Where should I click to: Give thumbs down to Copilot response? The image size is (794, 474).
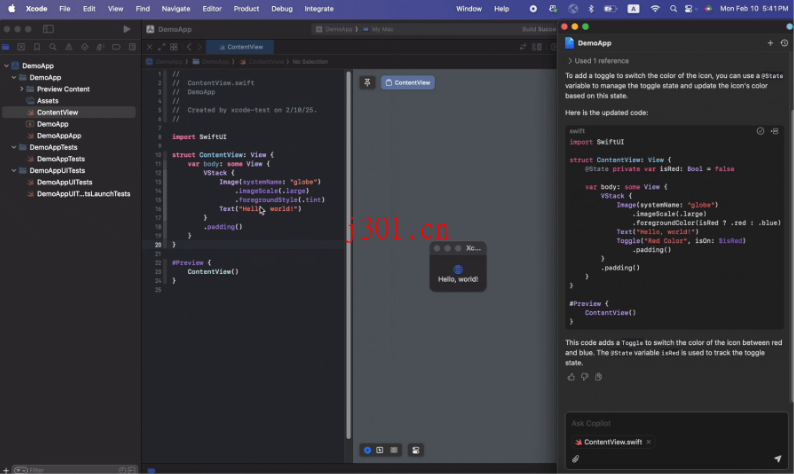tap(585, 377)
